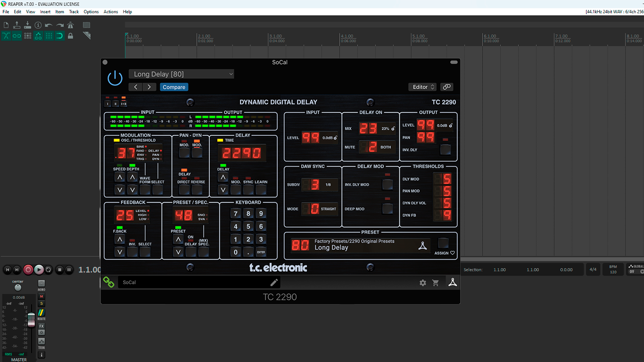Click the dotted selection rectangle toolbar icon
The image size is (644, 362).
coord(86,25)
